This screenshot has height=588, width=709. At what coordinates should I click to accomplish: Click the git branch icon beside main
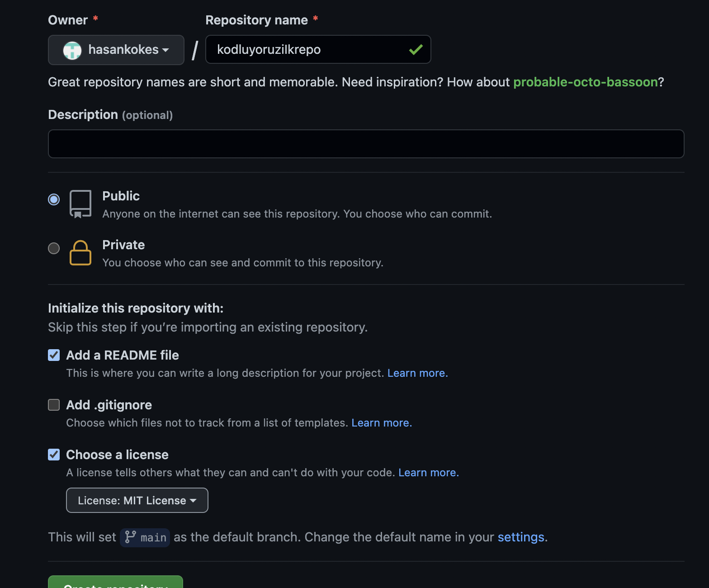[131, 537]
